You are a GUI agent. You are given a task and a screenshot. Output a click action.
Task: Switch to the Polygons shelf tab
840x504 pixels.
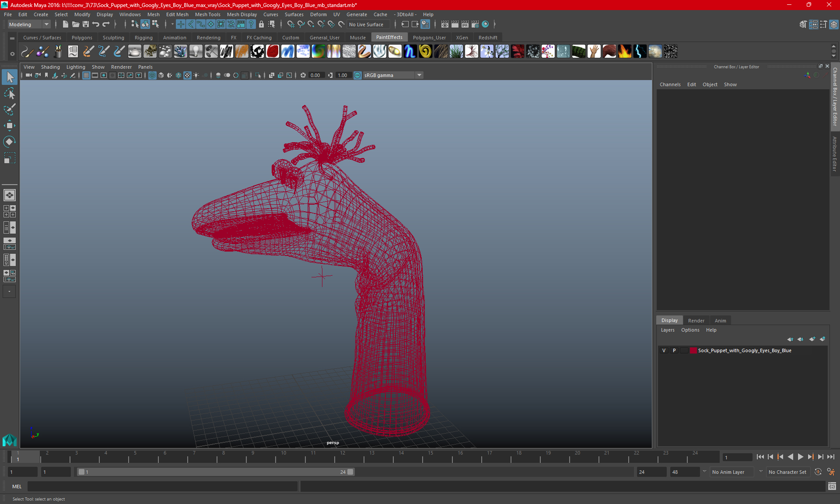pos(82,38)
